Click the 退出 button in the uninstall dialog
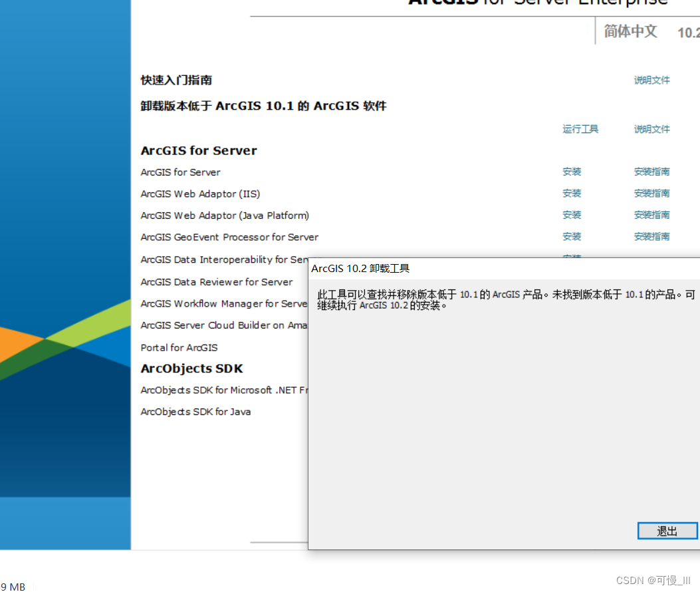Image resolution: width=700 pixels, height=592 pixels. (667, 531)
